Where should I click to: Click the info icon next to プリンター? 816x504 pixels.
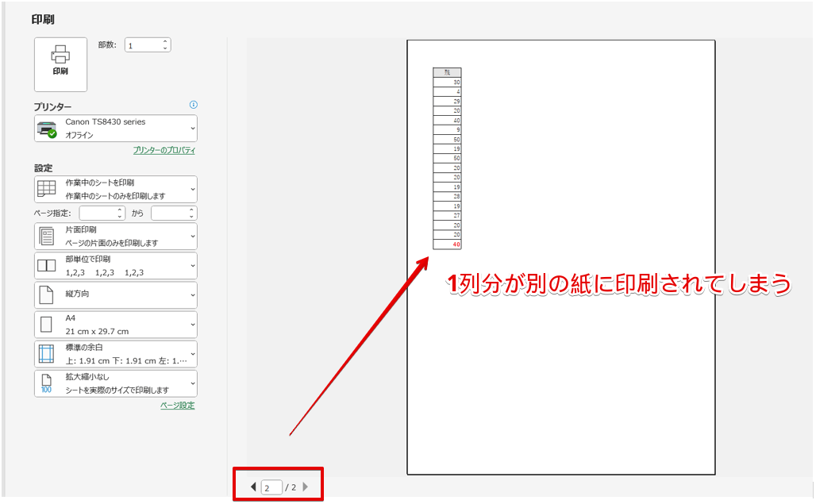click(x=194, y=104)
